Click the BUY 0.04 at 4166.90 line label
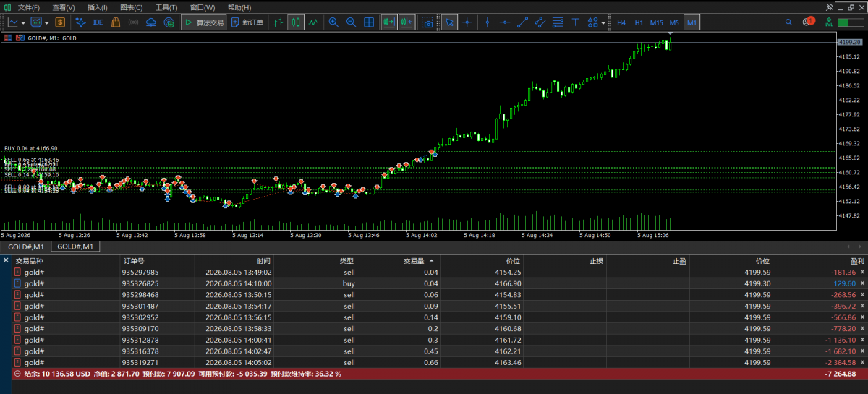This screenshot has height=394, width=868. coord(30,148)
